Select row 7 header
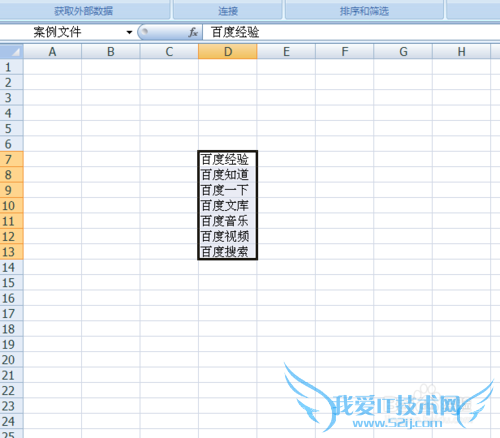 point(12,159)
